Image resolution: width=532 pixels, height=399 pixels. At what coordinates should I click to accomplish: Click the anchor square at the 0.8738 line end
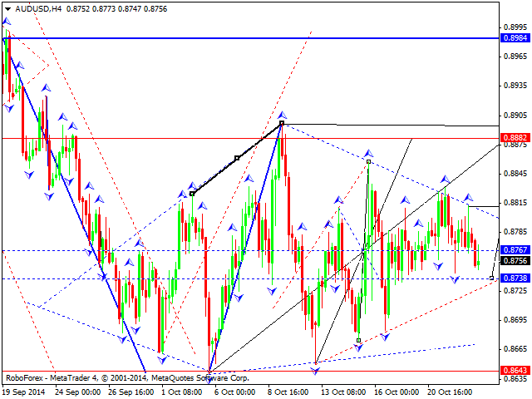click(491, 278)
